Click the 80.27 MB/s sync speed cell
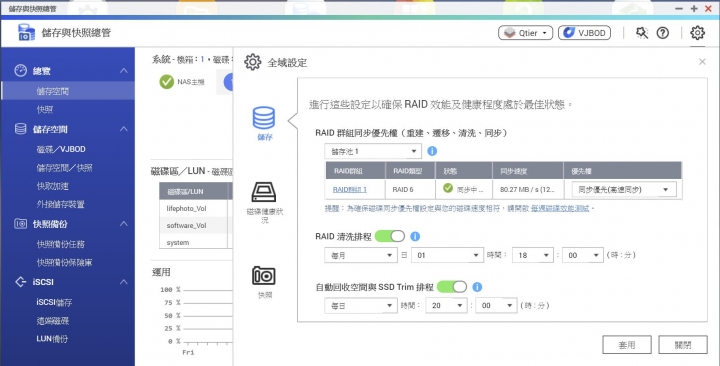The image size is (720, 366). coord(528,189)
